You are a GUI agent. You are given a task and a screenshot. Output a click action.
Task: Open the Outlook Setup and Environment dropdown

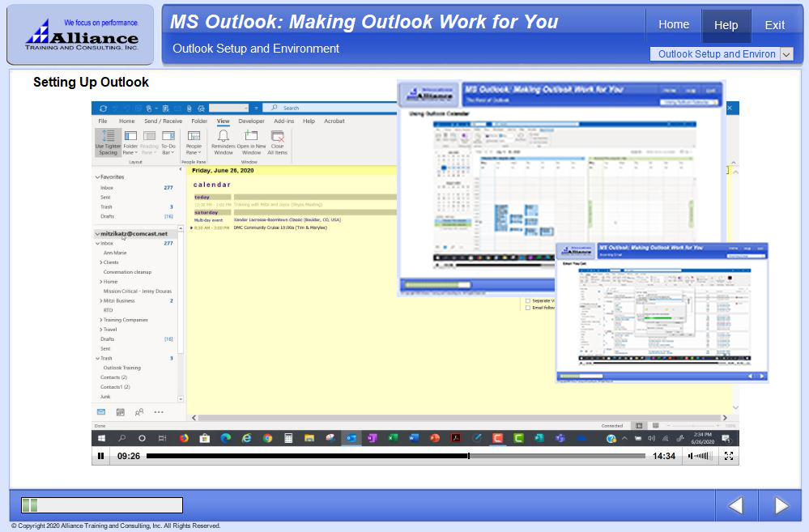point(786,54)
